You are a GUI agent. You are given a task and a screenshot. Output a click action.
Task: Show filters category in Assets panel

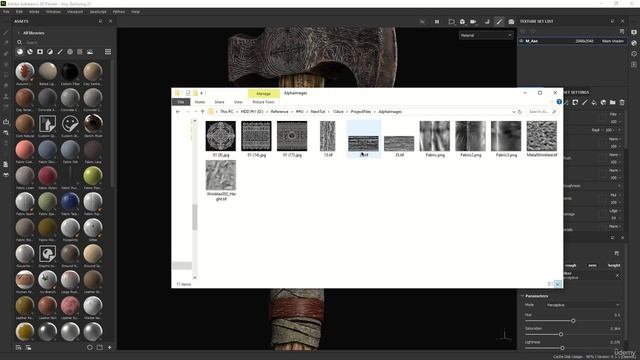pos(50,52)
